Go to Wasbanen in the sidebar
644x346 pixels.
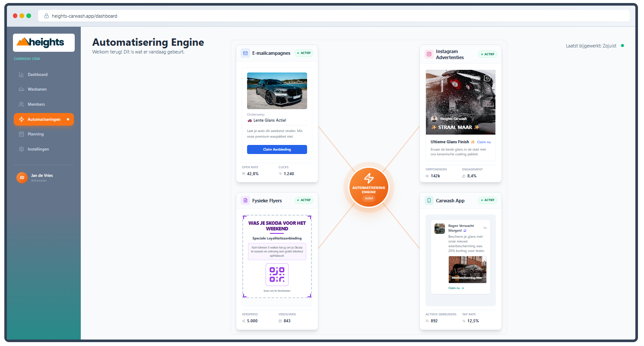37,89
